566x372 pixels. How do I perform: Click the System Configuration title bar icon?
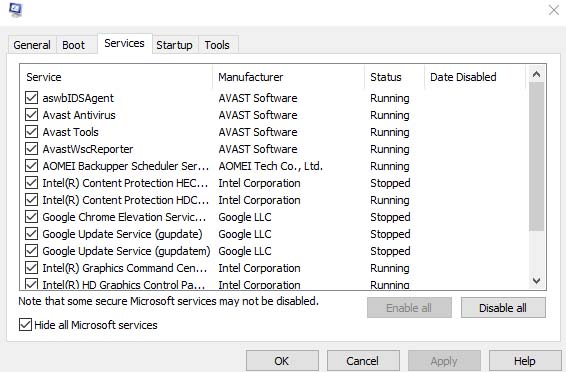click(x=16, y=9)
